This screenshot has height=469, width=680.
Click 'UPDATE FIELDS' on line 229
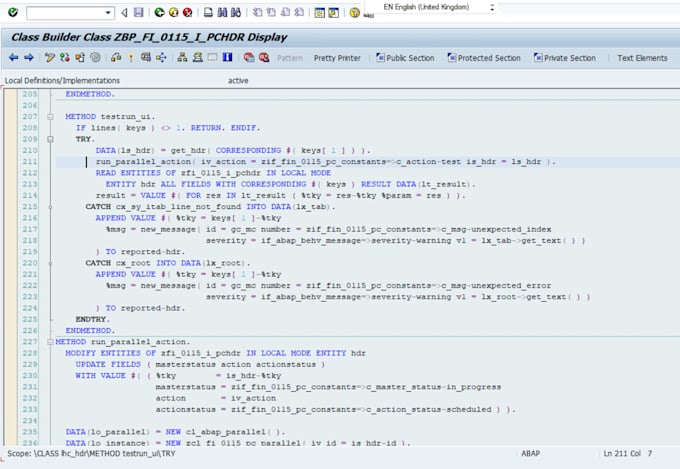click(108, 364)
